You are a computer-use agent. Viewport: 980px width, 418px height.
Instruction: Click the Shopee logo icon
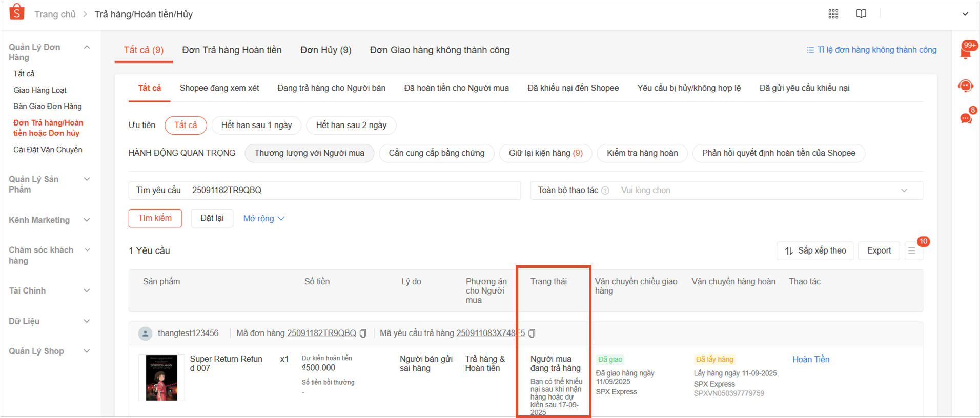tap(17, 12)
